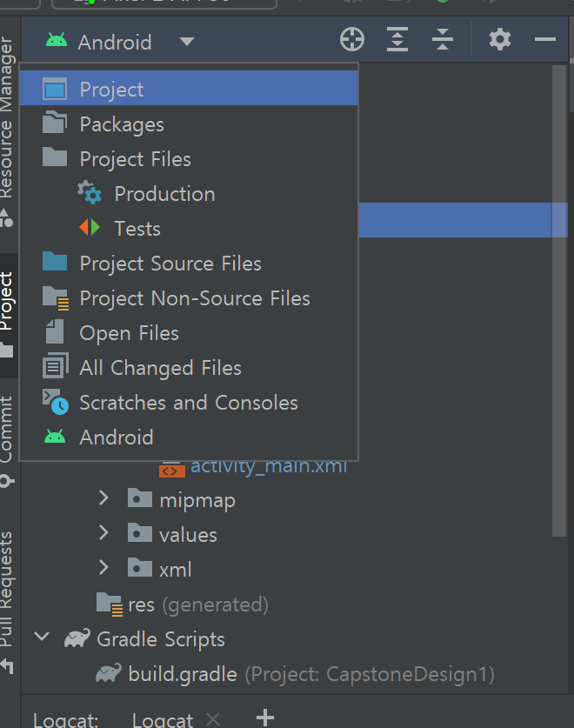Click the Project Files folder icon
Screen dimensions: 574x728
(x=55, y=157)
